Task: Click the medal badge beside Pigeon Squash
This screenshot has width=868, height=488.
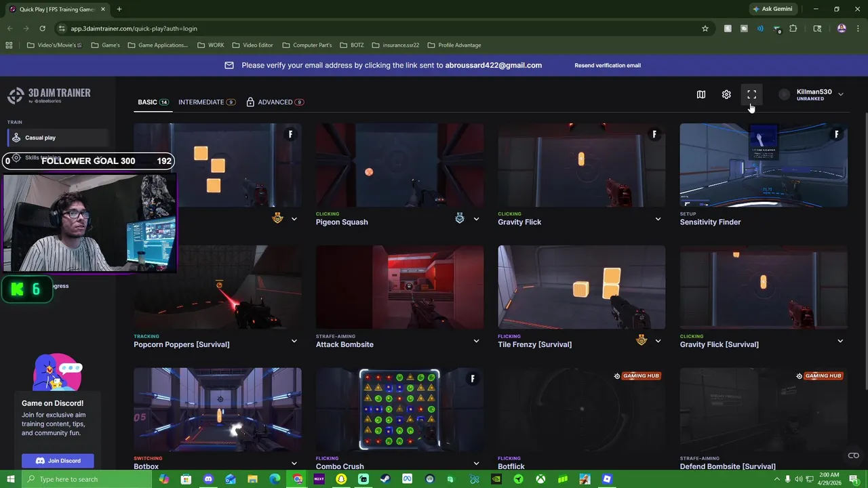Action: pos(460,218)
